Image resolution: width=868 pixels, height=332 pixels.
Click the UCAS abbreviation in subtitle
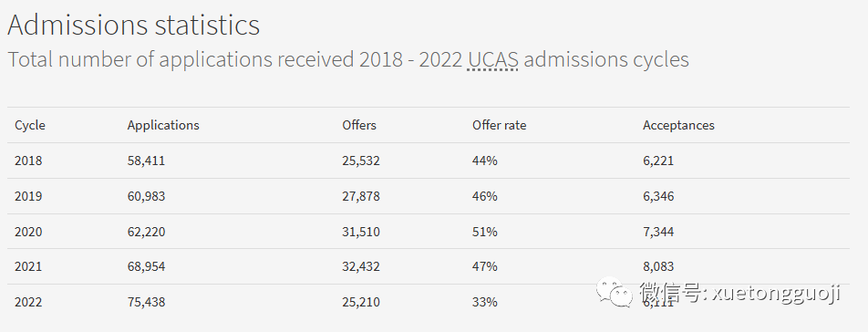[x=493, y=60]
